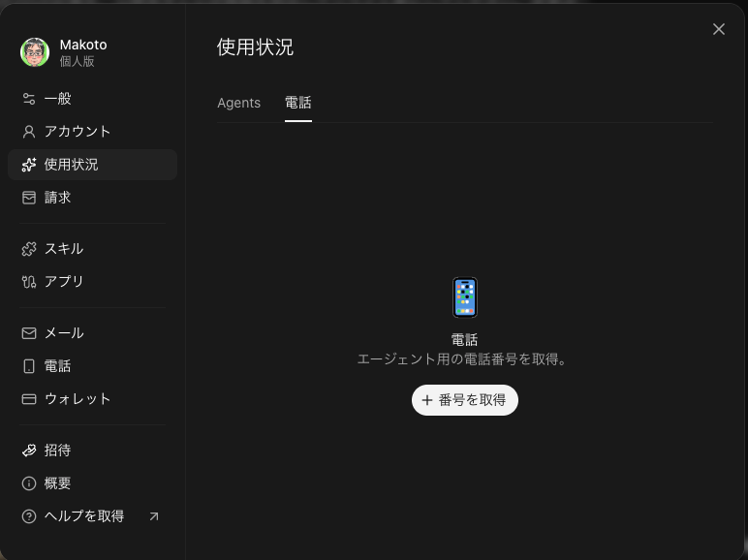This screenshot has height=560, width=748.
Task: Open the 請求 section
Action: point(93,198)
